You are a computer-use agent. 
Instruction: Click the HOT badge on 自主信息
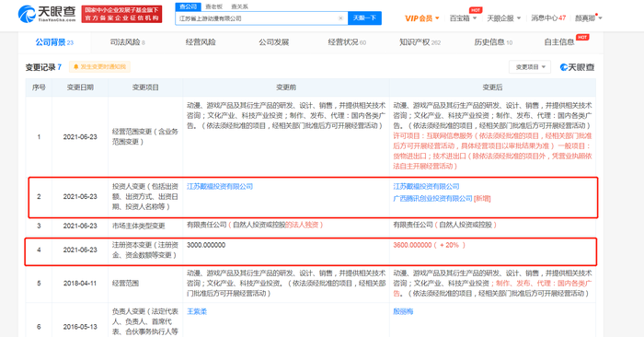coord(582,38)
